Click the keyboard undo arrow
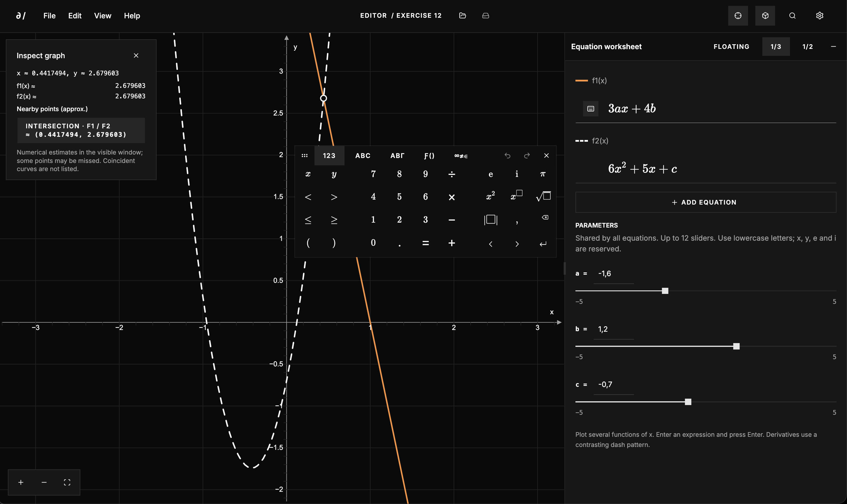 coord(507,156)
